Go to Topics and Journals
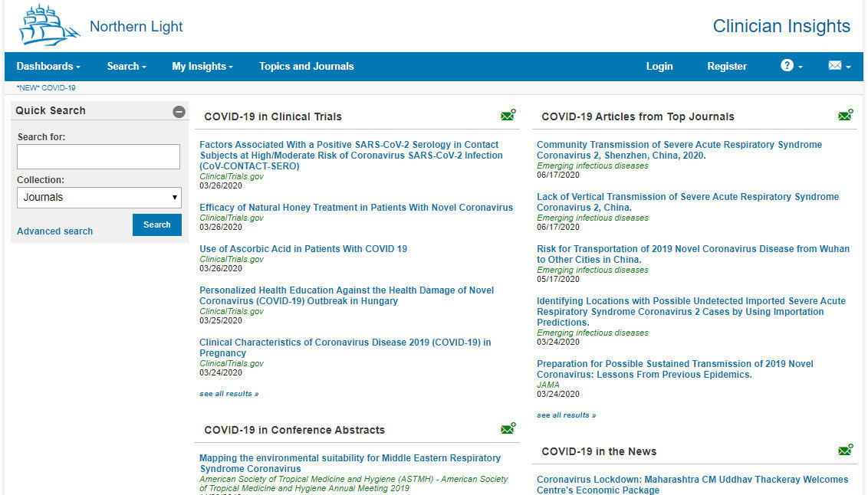The width and height of the screenshot is (868, 495). [x=306, y=67]
